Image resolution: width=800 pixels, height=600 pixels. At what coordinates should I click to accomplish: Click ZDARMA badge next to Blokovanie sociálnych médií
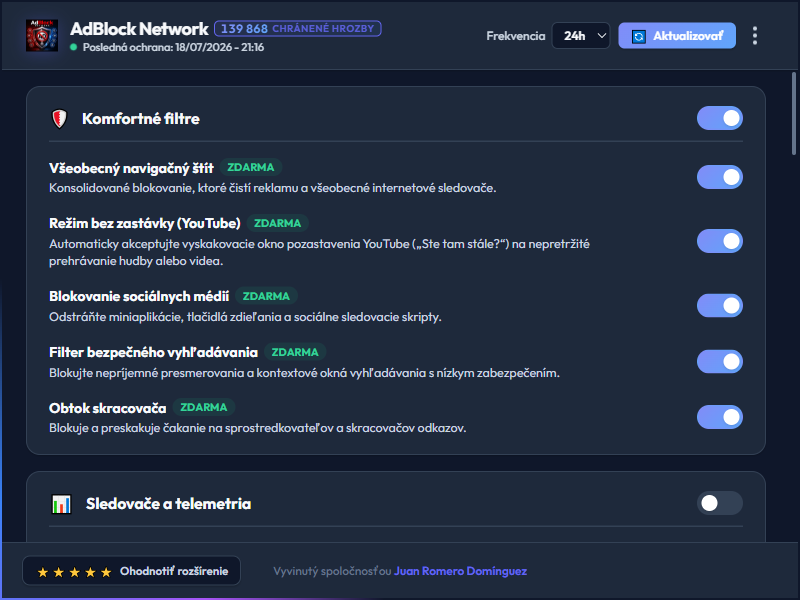click(x=266, y=296)
